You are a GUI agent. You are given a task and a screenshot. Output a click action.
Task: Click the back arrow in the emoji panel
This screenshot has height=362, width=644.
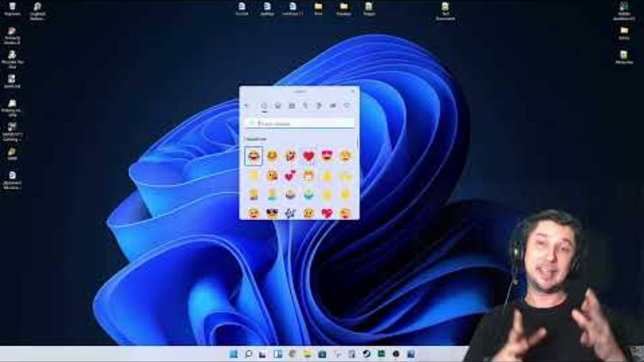coord(246,106)
